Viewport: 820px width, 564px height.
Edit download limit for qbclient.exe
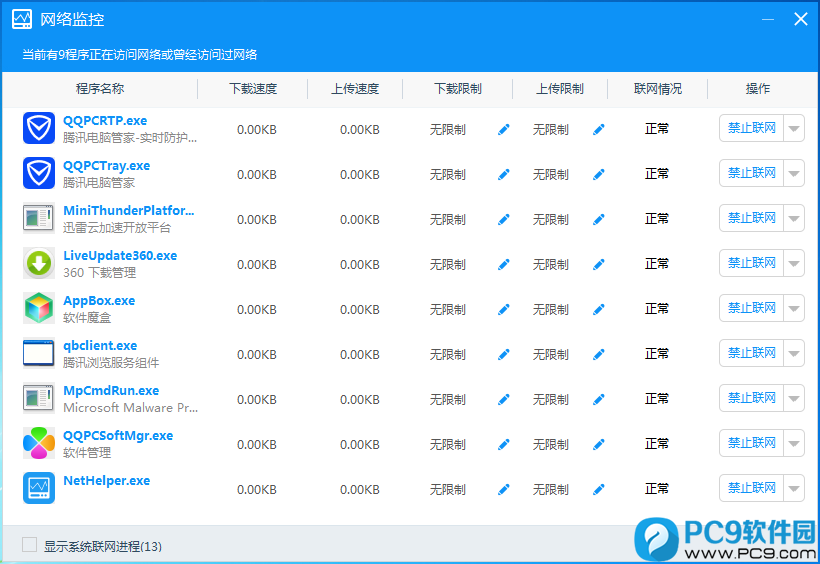click(504, 354)
